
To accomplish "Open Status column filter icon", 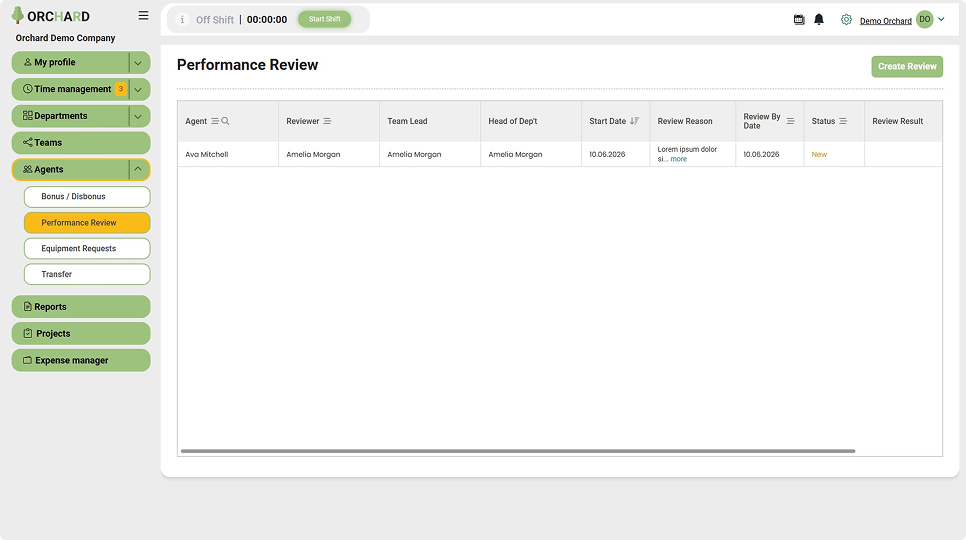I will pyautogui.click(x=843, y=121).
